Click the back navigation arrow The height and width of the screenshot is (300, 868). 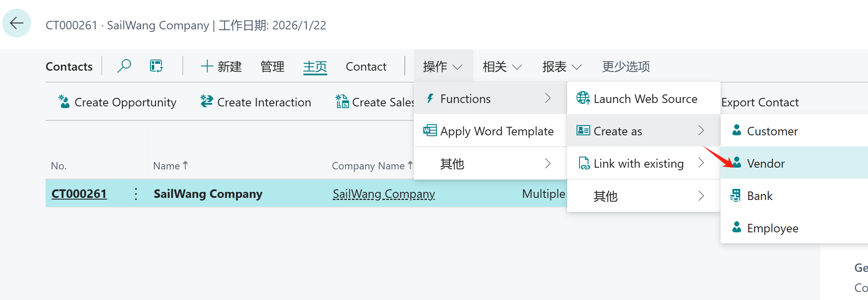pyautogui.click(x=16, y=23)
